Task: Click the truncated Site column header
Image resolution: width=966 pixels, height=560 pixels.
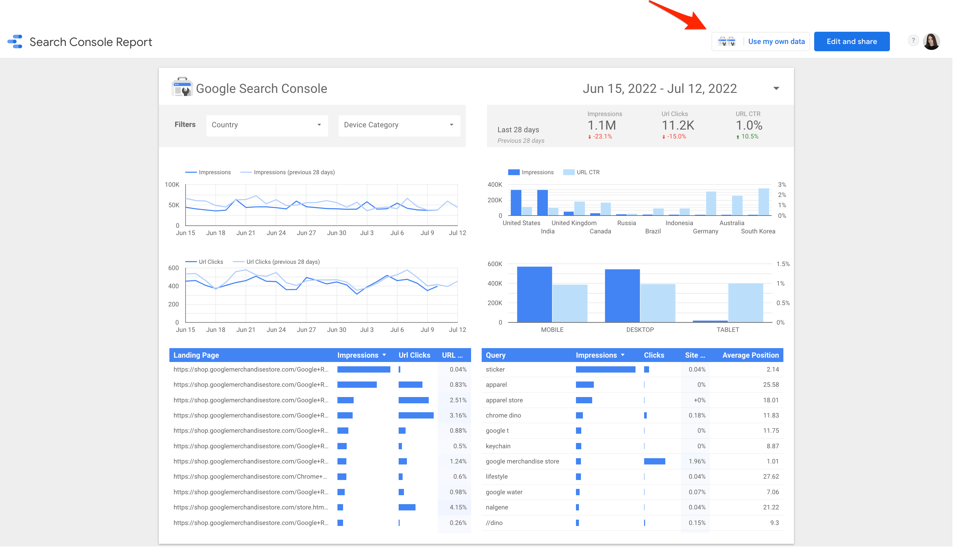Action: 695,355
